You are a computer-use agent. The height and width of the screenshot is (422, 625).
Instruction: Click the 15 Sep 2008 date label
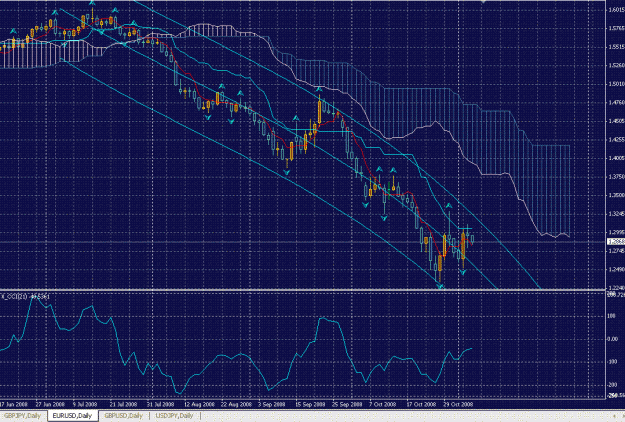coord(310,404)
